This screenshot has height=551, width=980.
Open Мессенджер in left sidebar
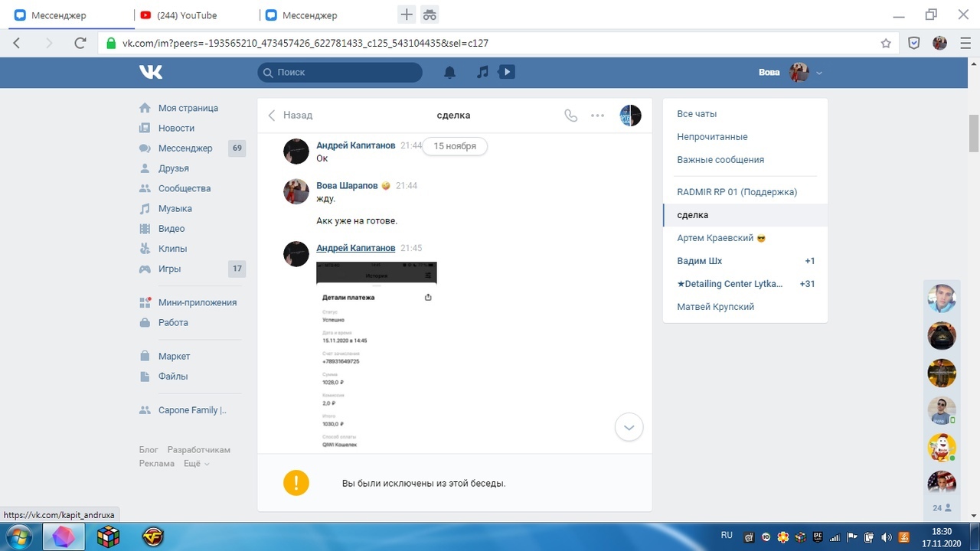[185, 148]
